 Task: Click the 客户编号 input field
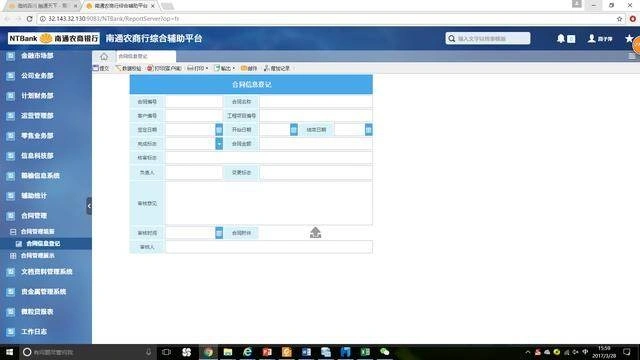pyautogui.click(x=194, y=116)
